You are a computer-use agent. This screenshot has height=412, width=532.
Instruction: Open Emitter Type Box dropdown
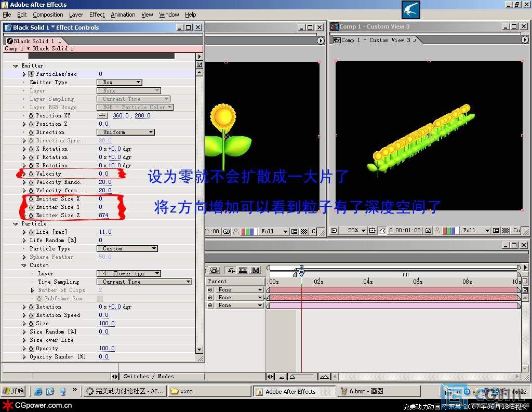119,83
